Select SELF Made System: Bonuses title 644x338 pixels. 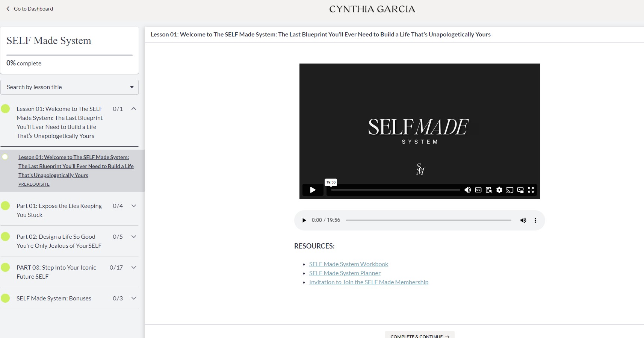point(54,298)
